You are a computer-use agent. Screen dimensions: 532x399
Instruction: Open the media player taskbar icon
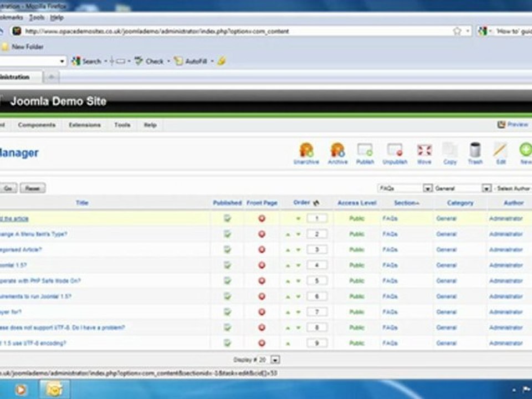click(21, 390)
